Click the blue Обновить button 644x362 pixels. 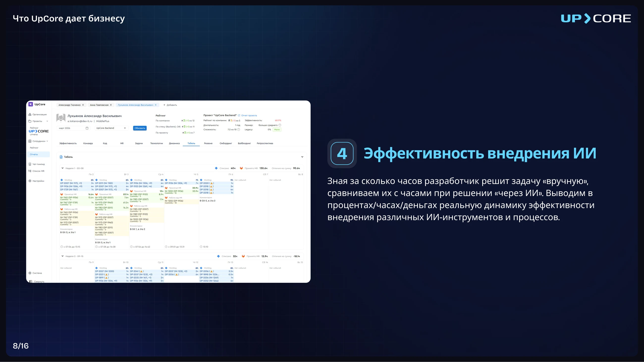(x=140, y=128)
